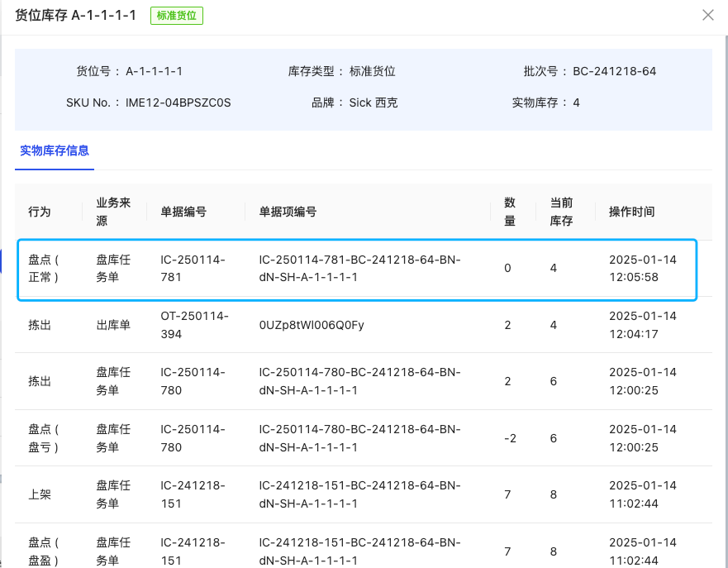This screenshot has width=728, height=568.
Task: Click the 当前库存 column header
Action: [562, 212]
